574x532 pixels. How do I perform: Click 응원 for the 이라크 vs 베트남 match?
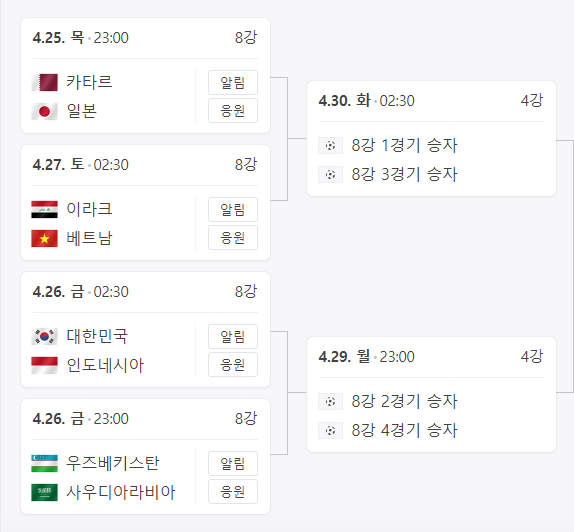pyautogui.click(x=233, y=238)
